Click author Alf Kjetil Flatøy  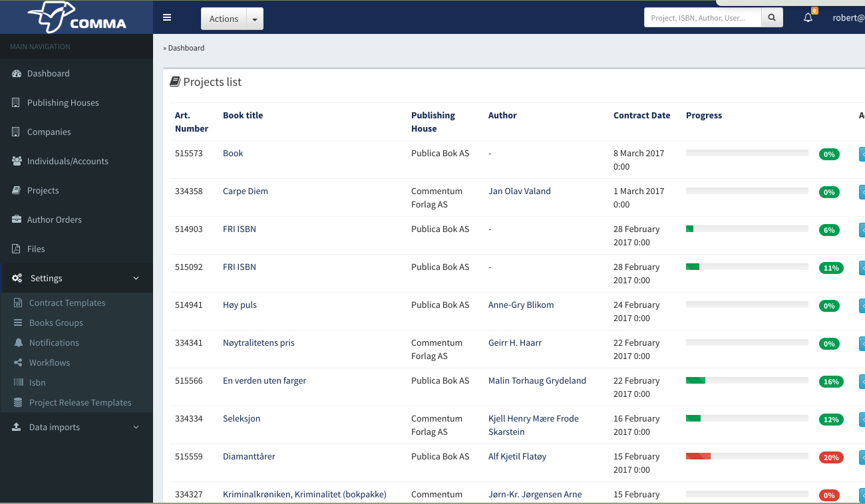[518, 457]
